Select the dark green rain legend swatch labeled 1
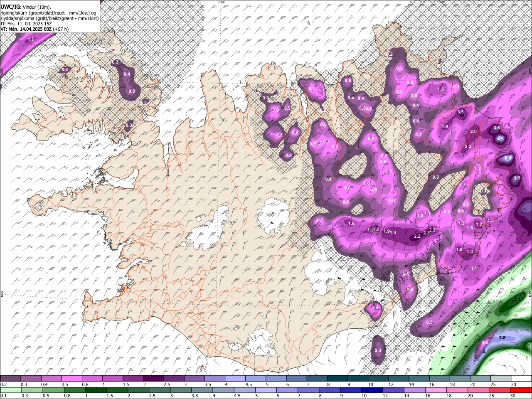 coord(96,390)
